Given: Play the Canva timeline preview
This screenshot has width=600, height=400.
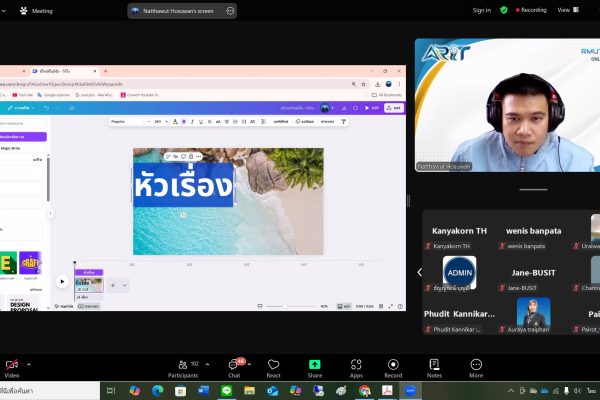Looking at the screenshot, I should pyautogui.click(x=62, y=282).
